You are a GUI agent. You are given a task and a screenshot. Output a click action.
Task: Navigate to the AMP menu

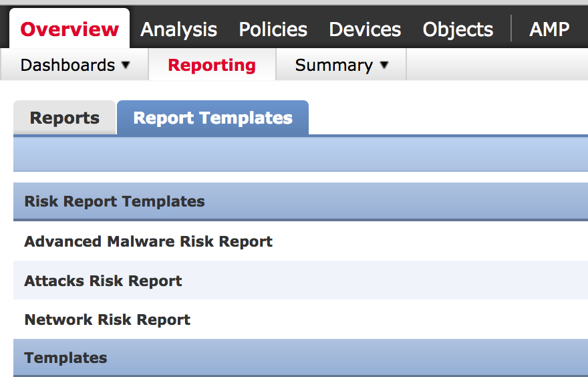[549, 29]
